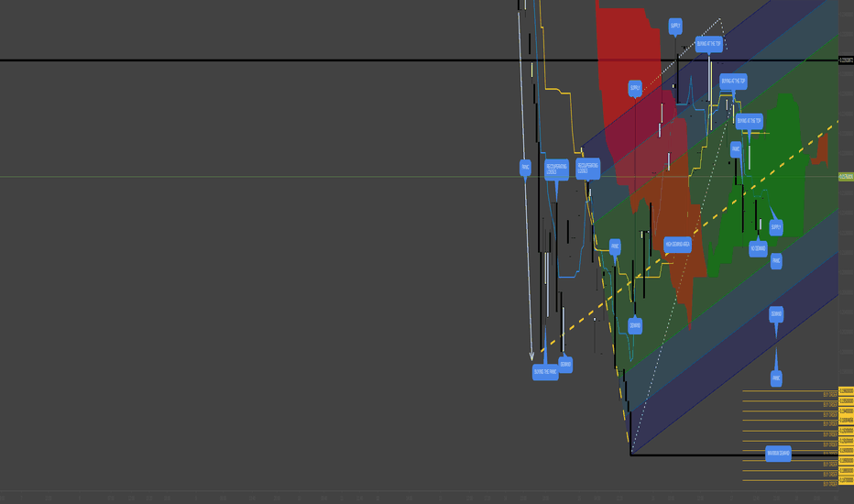
Task: Click the thin green horizontal price line
Action: [420, 177]
